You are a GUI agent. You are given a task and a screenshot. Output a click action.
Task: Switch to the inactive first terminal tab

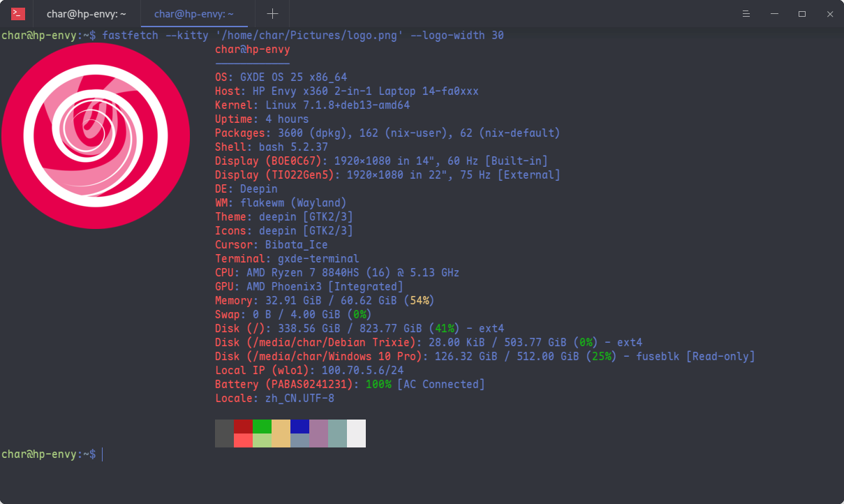(x=87, y=14)
